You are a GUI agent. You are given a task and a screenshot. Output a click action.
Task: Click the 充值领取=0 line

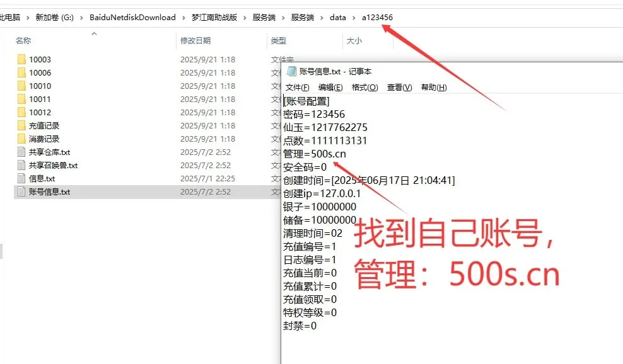tap(310, 299)
